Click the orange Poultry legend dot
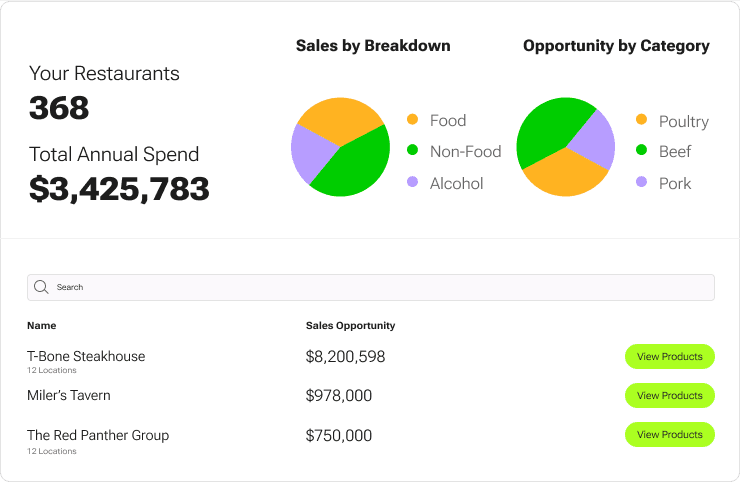This screenshot has height=482, width=740. click(x=641, y=120)
